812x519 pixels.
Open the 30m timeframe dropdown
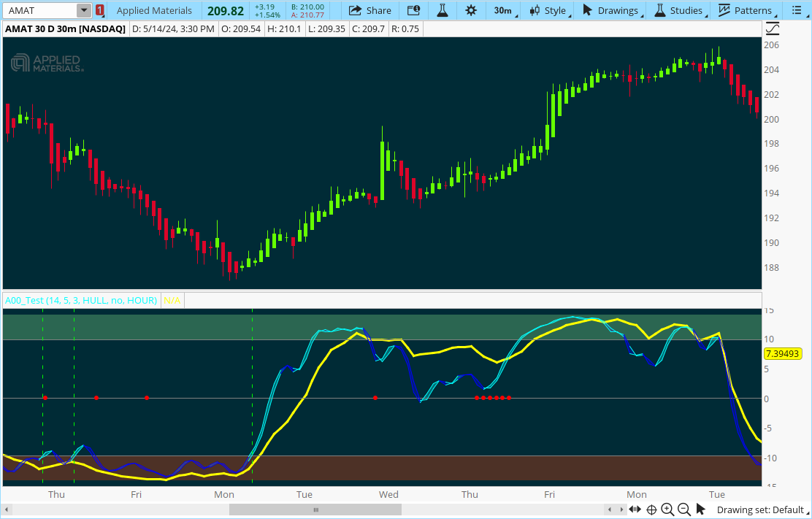(506, 10)
